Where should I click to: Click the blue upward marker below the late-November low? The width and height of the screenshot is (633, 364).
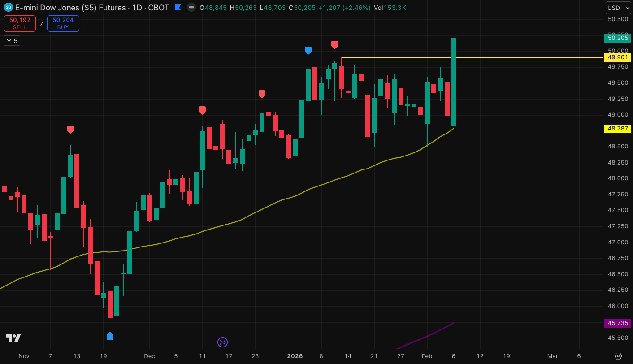click(110, 336)
